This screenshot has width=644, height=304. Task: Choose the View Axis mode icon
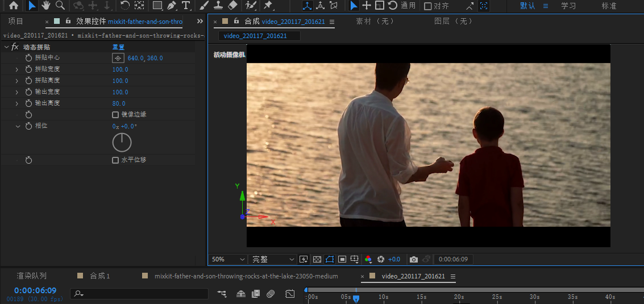coord(334,5)
